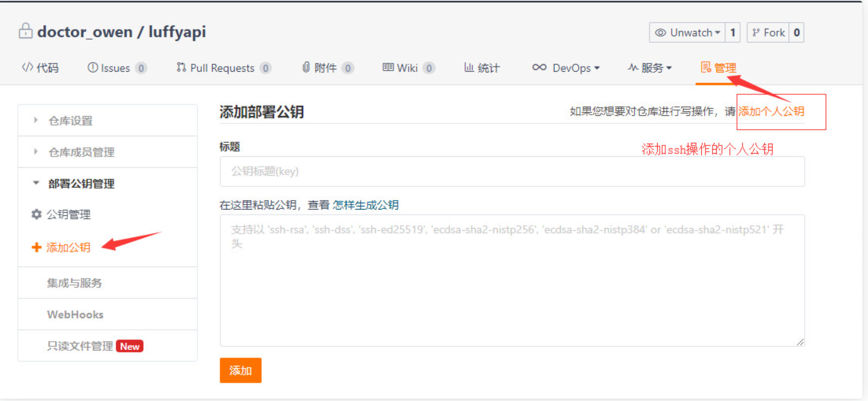Click the gear icon beside 公钥管理
The image size is (868, 401).
point(36,214)
